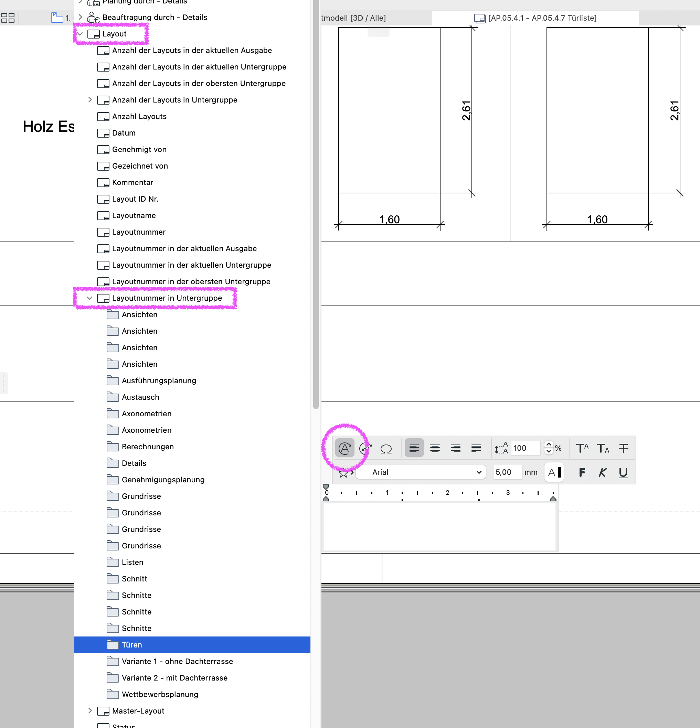Select Variante 1 - ohne Dachterrasse
Screen dimensions: 700x728
click(x=192, y=661)
